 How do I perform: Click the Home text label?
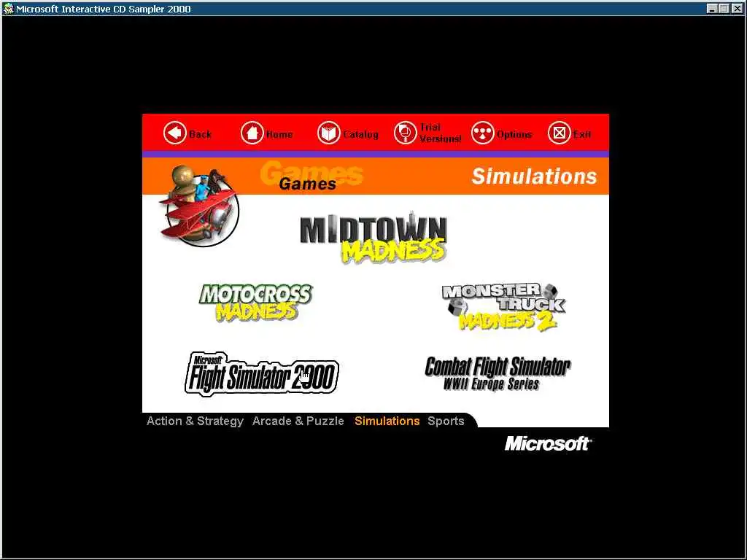279,134
